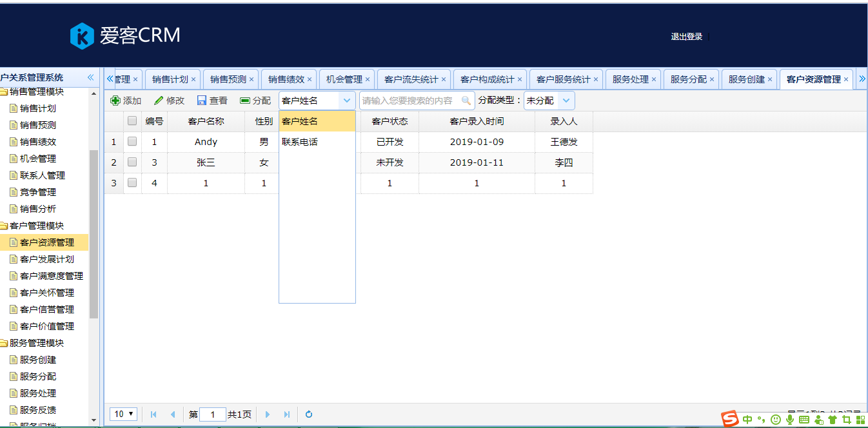Click the search content input field
This screenshot has width=868, height=428.
click(x=409, y=101)
